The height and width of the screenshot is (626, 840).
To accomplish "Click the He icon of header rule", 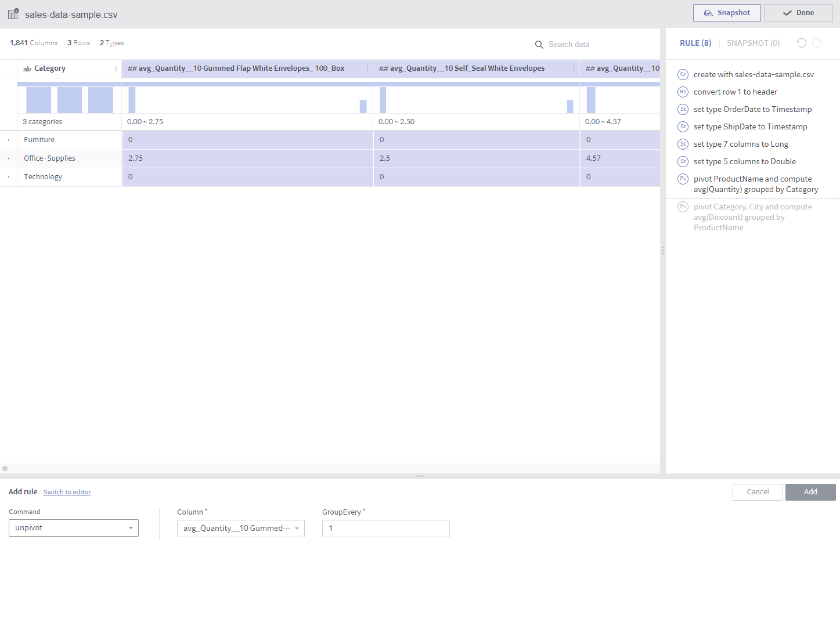I will (683, 92).
